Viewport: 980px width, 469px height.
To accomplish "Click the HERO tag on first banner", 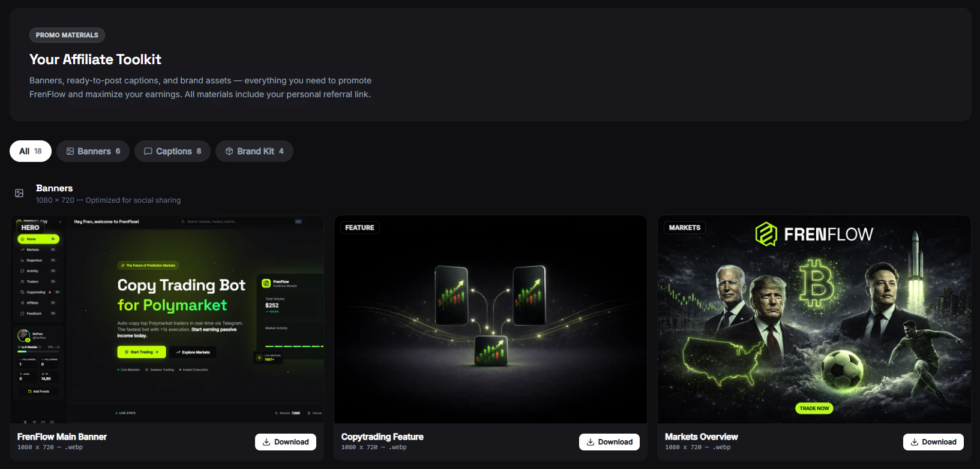I will pos(30,228).
